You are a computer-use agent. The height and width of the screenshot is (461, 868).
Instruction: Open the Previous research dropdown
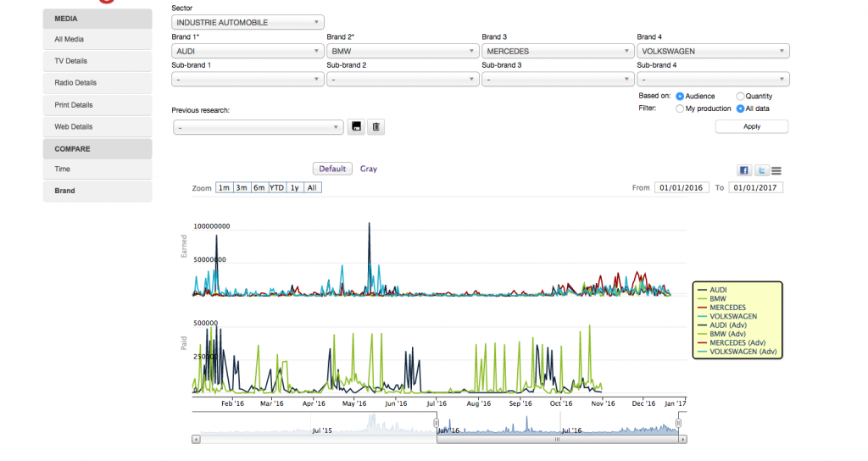click(258, 127)
